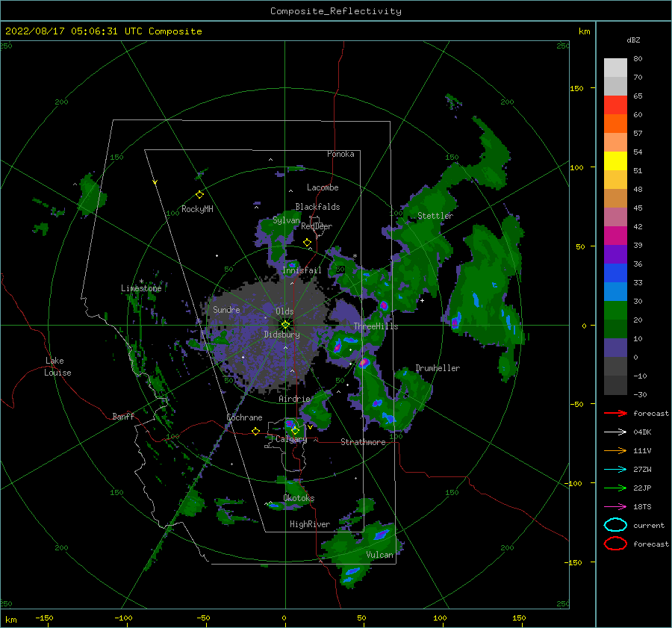Click the dBZ scale heading

tap(633, 40)
